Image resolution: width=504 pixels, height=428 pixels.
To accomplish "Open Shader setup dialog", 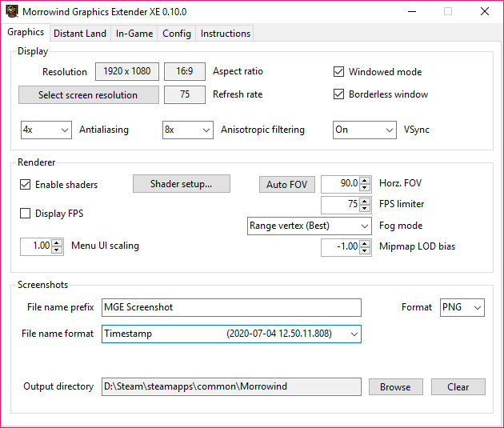I will click(182, 184).
